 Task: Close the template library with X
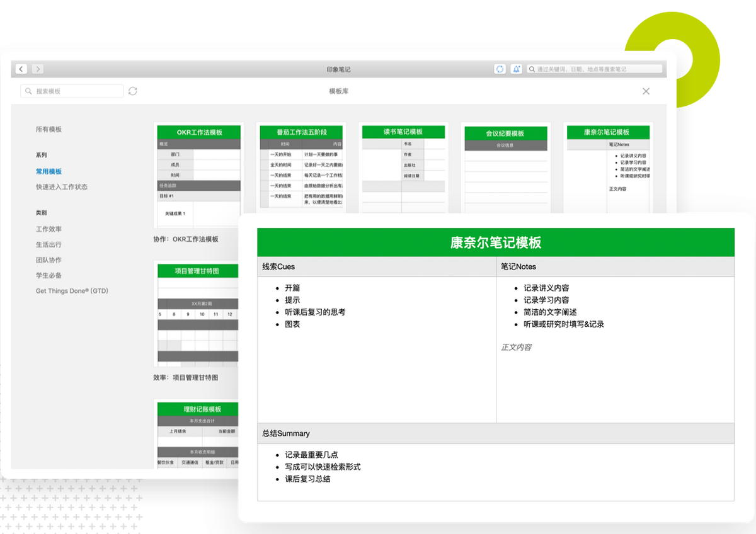coord(646,91)
